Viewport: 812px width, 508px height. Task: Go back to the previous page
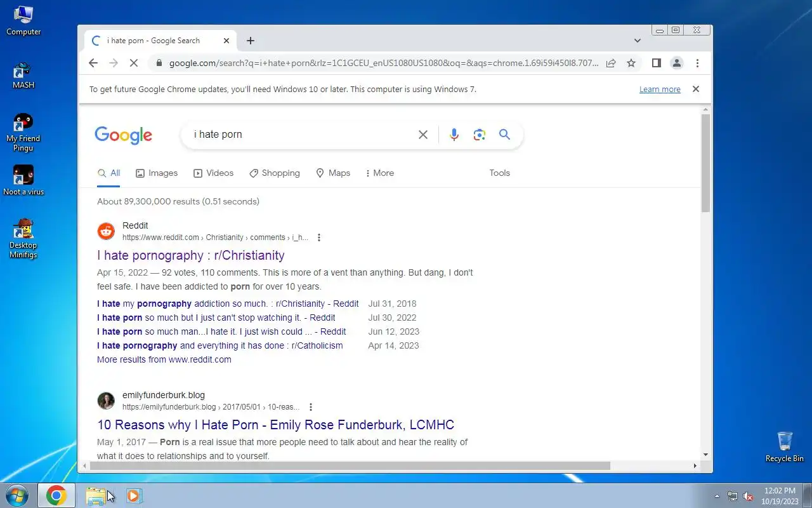point(93,63)
